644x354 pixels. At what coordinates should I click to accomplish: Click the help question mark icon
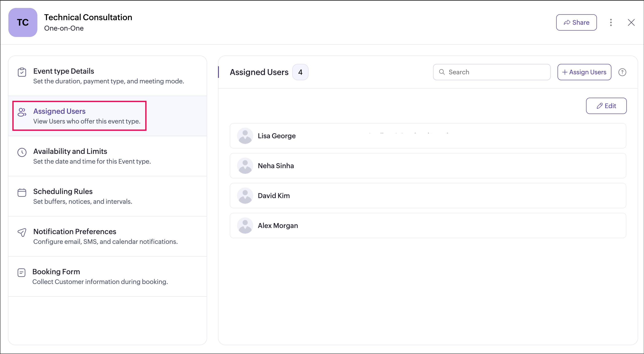click(622, 72)
